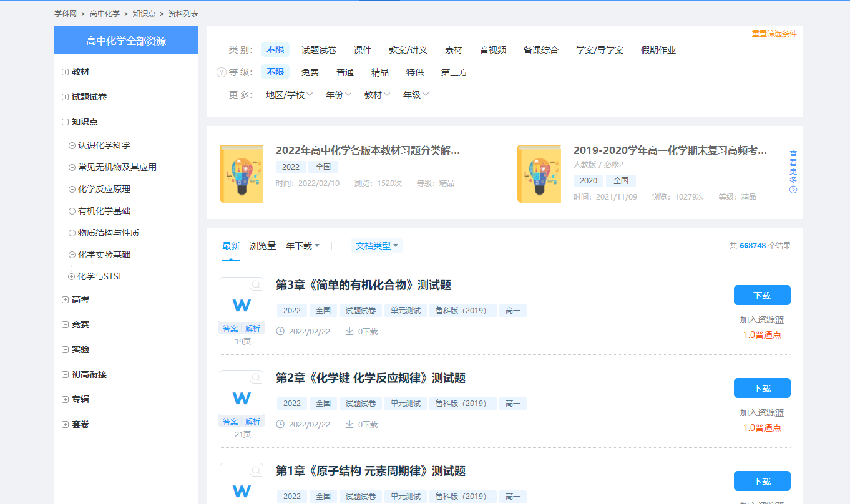Switch to the 浏览量 sort tab
Image resolution: width=850 pixels, height=504 pixels.
click(263, 246)
